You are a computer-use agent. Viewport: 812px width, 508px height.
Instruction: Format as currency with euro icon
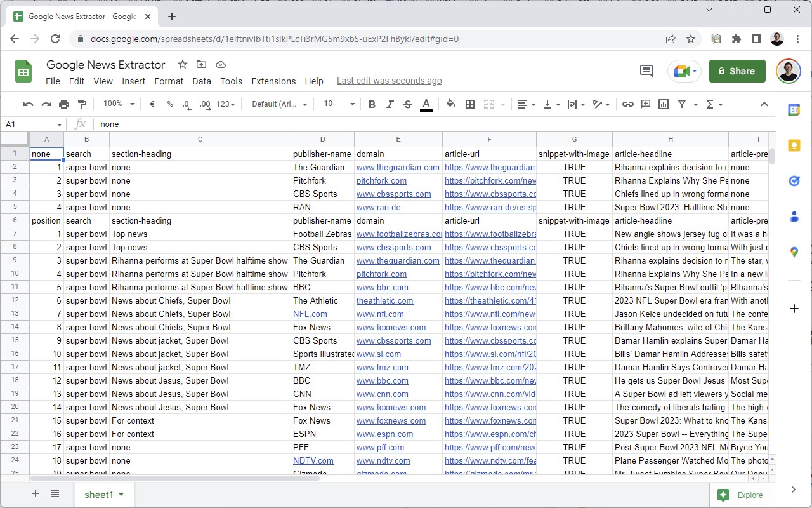point(152,104)
